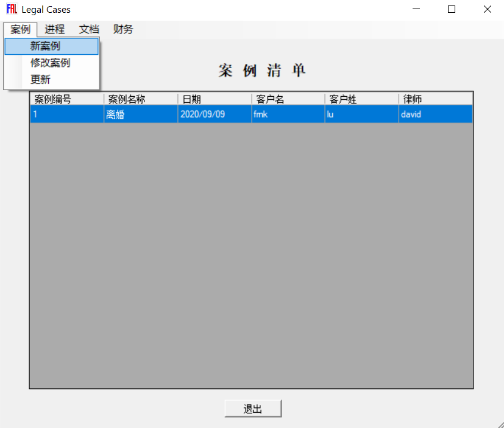Image resolution: width=504 pixels, height=428 pixels.
Task: Sort by the 日期 column header
Action: pos(214,99)
